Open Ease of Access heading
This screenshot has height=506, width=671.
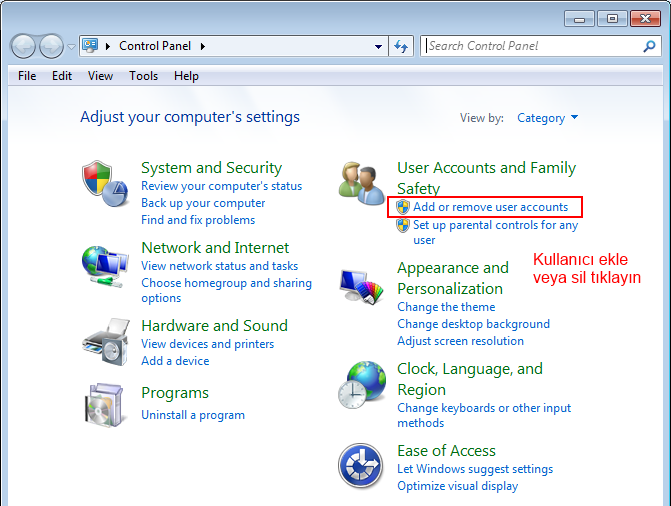[x=446, y=451]
